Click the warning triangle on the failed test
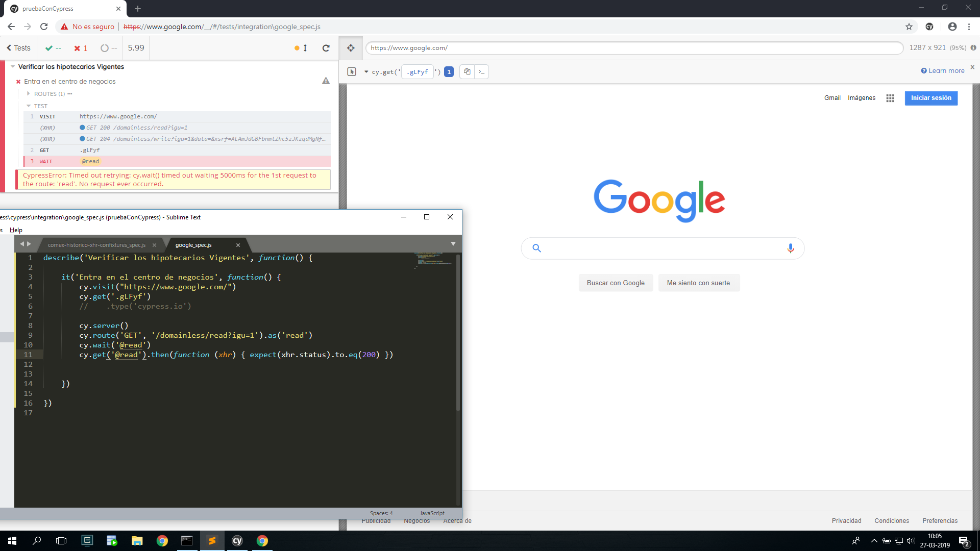The width and height of the screenshot is (980, 551). (x=326, y=81)
